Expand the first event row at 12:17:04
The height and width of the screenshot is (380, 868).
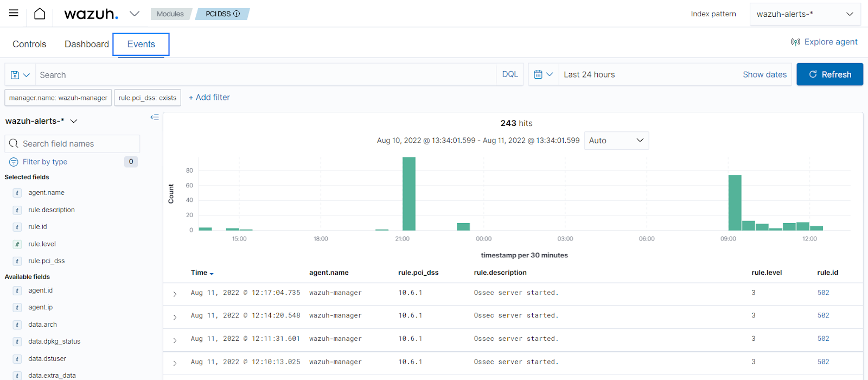pyautogui.click(x=175, y=294)
